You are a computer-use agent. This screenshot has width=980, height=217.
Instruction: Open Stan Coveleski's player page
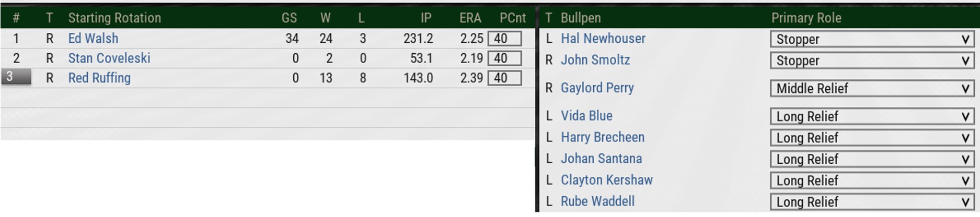pos(109,58)
